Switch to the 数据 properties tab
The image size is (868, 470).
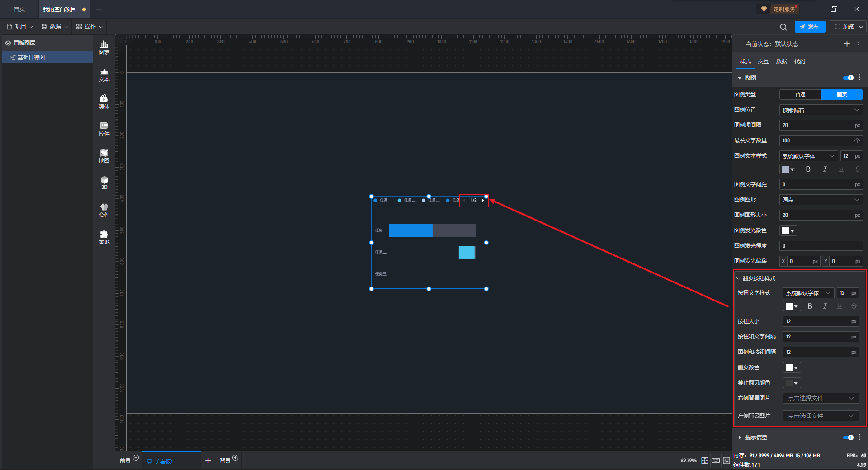[x=781, y=61]
